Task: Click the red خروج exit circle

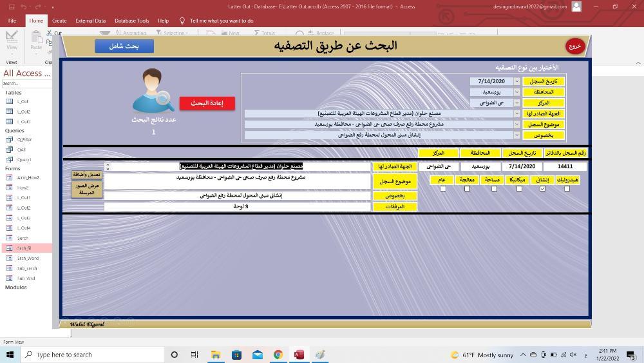Action: click(x=574, y=46)
